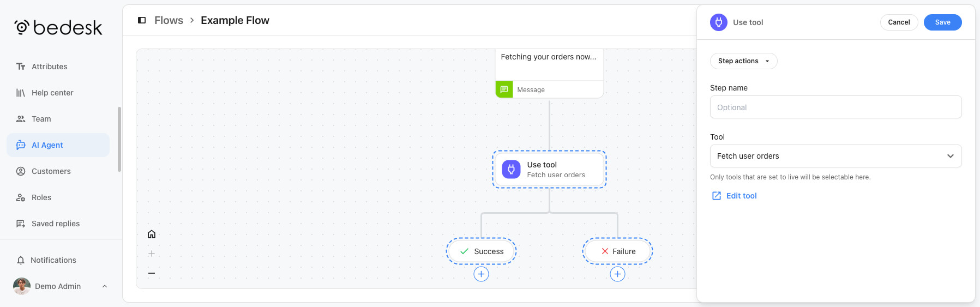Click the plug icon on Use tool node
980x307 pixels.
point(511,170)
